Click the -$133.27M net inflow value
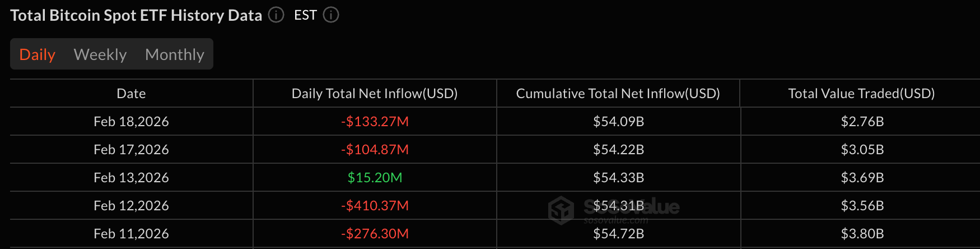 [375, 122]
